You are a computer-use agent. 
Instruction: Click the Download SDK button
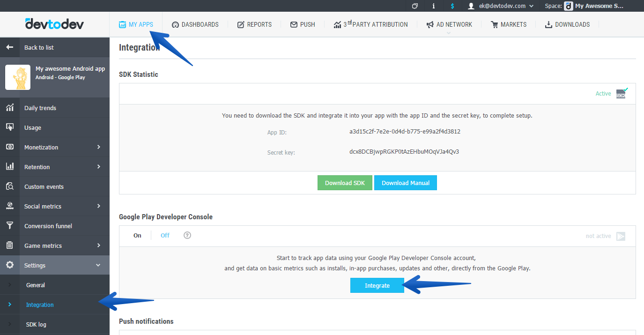[x=345, y=183]
